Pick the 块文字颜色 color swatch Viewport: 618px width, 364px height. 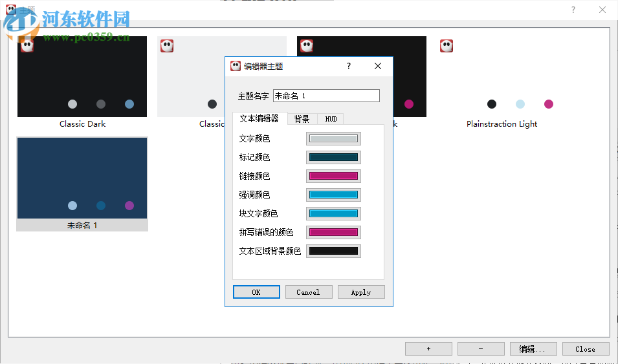pos(333,213)
